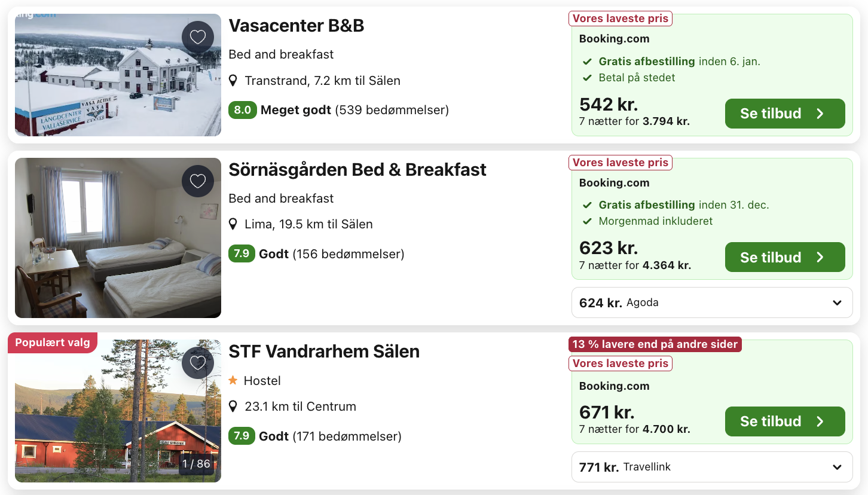Save STF Vandrarhem Sälen using heart icon
Viewport: 868px width, 495px height.
[x=198, y=363]
